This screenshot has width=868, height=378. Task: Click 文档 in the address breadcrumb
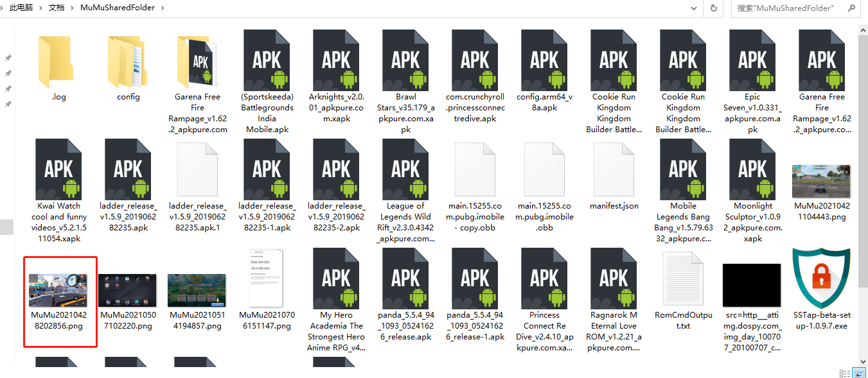[x=57, y=8]
